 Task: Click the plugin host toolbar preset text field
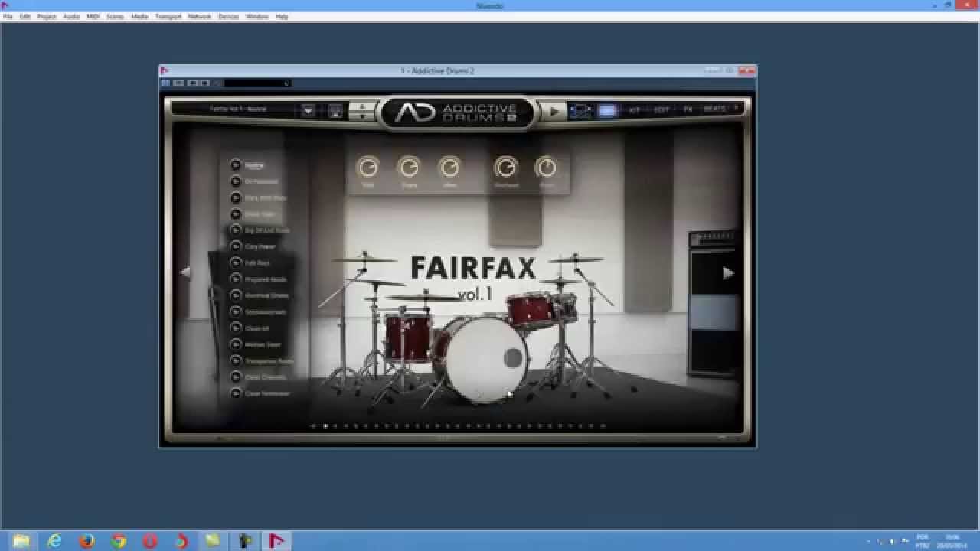(256, 83)
